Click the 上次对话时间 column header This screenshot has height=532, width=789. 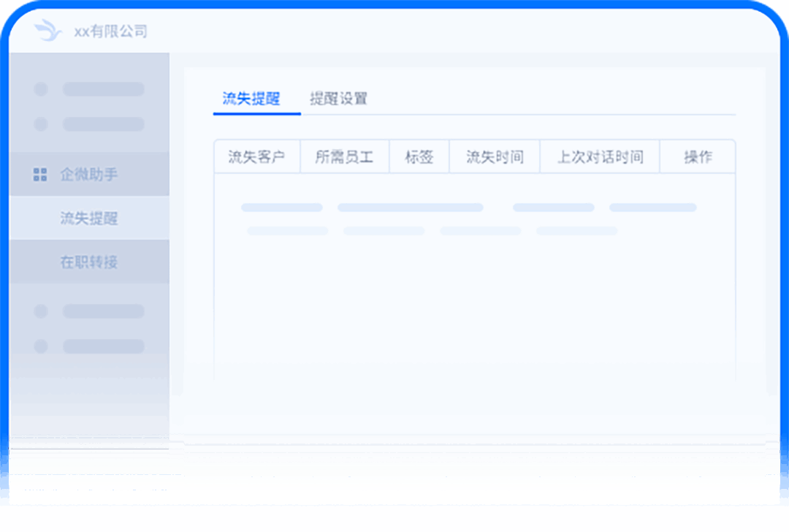600,157
